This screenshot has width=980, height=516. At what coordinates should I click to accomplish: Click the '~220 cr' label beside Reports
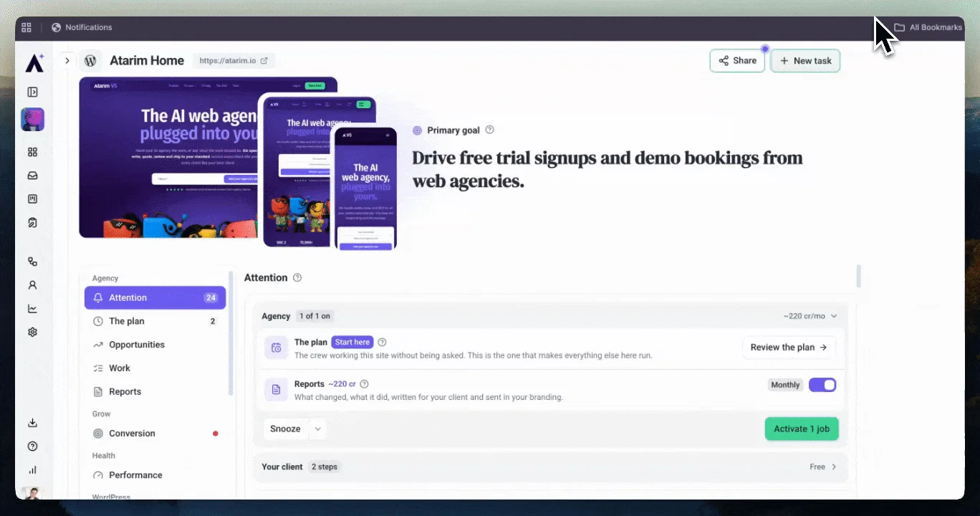point(342,384)
